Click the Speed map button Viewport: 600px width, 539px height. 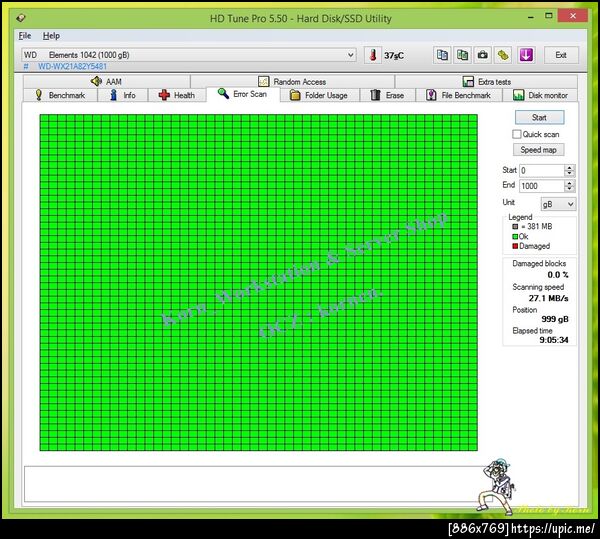click(538, 150)
